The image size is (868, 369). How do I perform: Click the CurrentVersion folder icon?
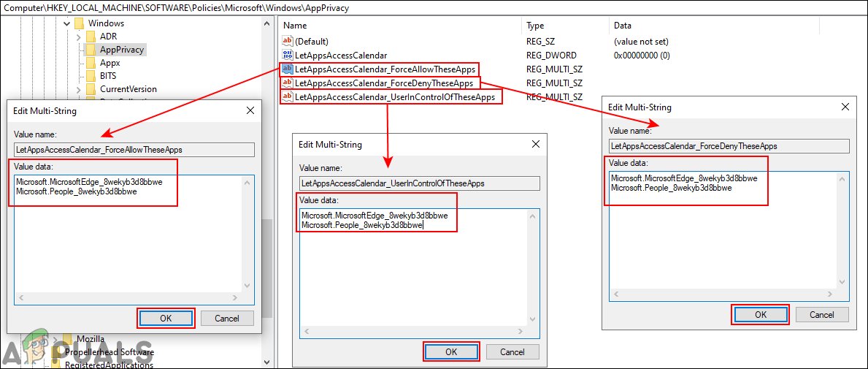[x=91, y=89]
